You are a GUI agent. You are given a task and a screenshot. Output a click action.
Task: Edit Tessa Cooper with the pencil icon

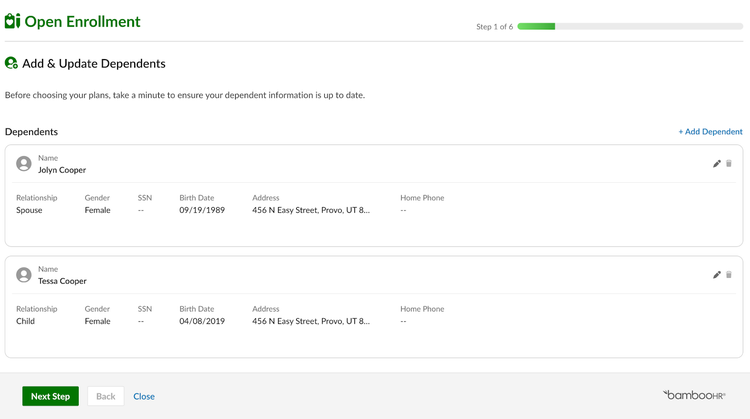point(717,275)
